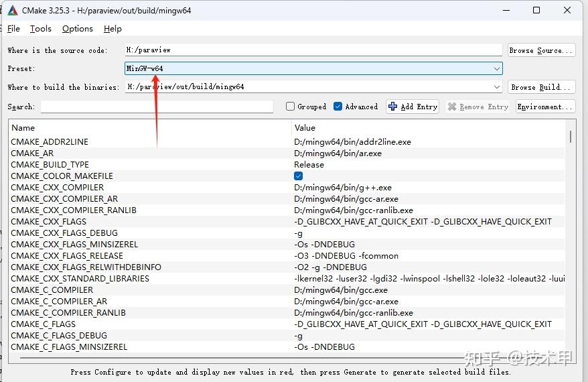588x382 pixels.
Task: Select the CMAKE_C_FLAGS_MINSIZEREL entry
Action: (x=69, y=346)
